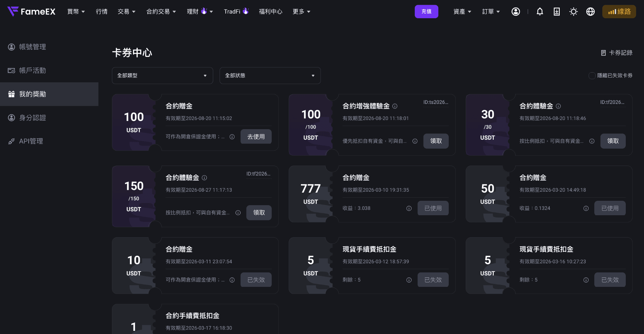Click 已失效 on the 10 USDT card
Screen dimensions: 644x334
tap(256, 280)
